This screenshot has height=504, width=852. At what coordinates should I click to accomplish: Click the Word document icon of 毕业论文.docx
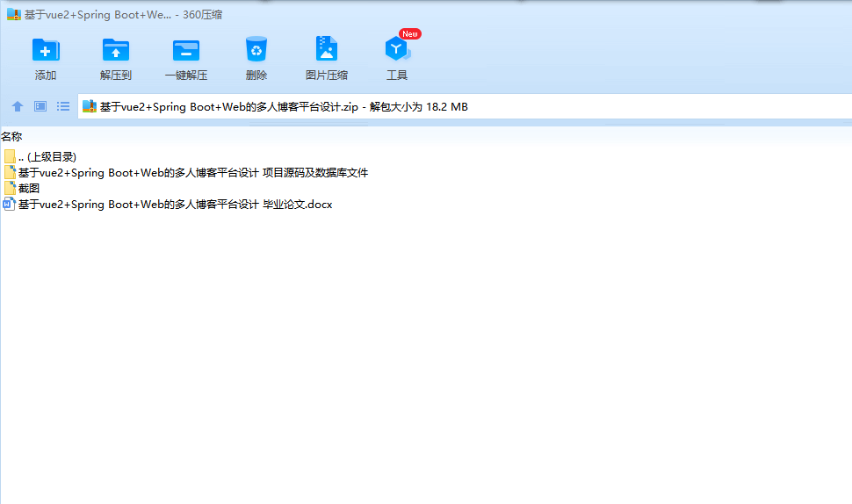[x=10, y=205]
